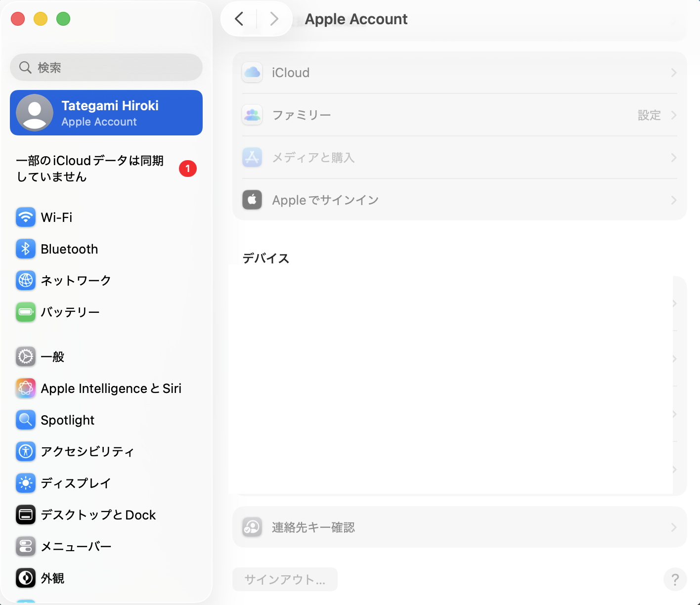Click the ファミリー label text
Image resolution: width=700 pixels, height=605 pixels.
click(x=302, y=115)
